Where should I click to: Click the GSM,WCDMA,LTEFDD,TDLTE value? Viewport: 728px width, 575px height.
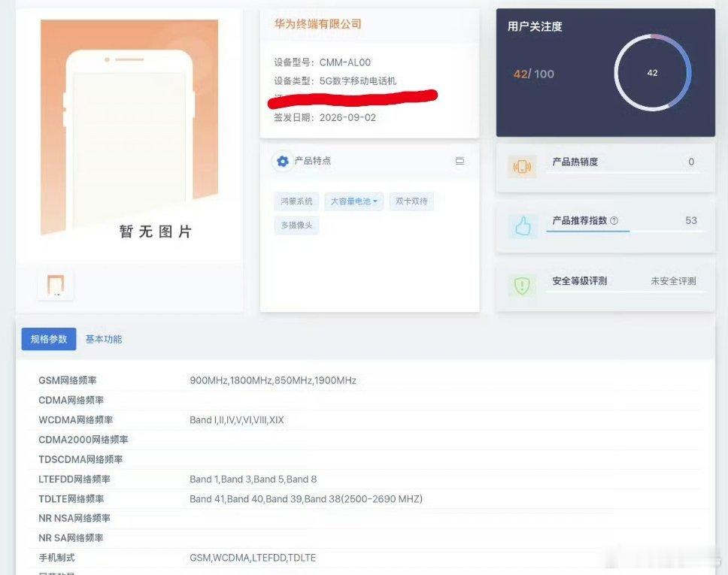pos(253,558)
